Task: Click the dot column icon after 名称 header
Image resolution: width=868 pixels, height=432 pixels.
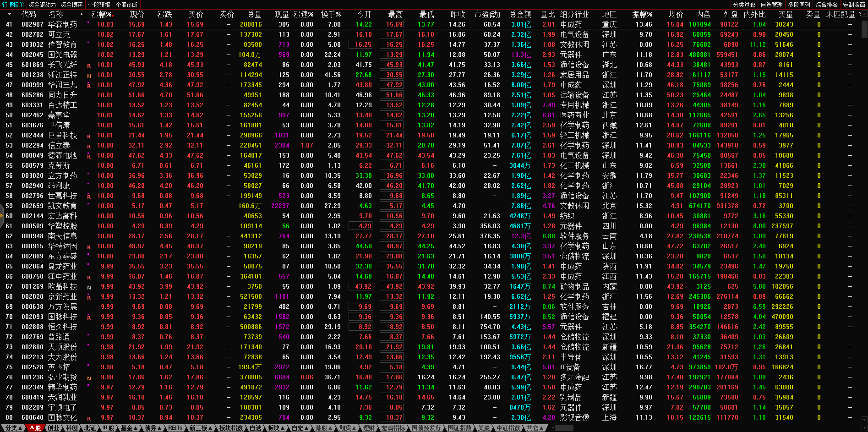Action: [x=82, y=14]
